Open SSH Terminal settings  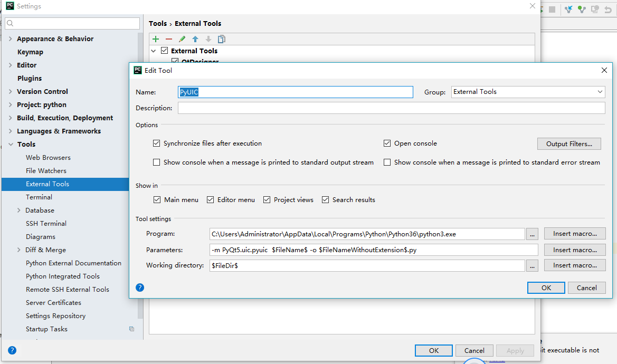[46, 223]
